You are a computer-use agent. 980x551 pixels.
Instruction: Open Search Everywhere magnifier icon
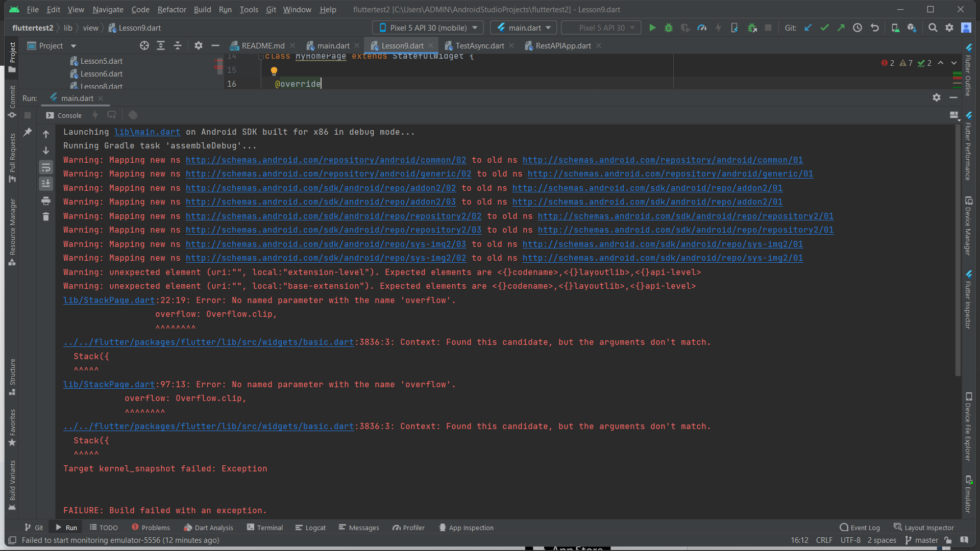point(933,28)
